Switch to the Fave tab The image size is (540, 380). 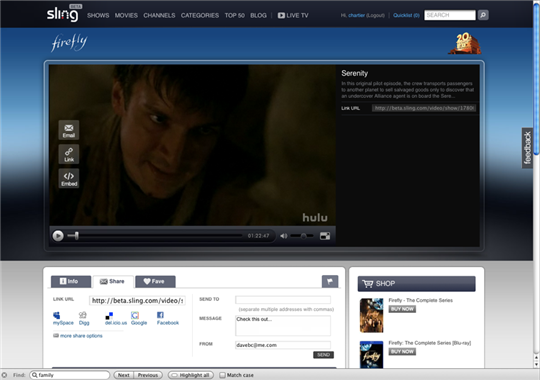click(155, 281)
